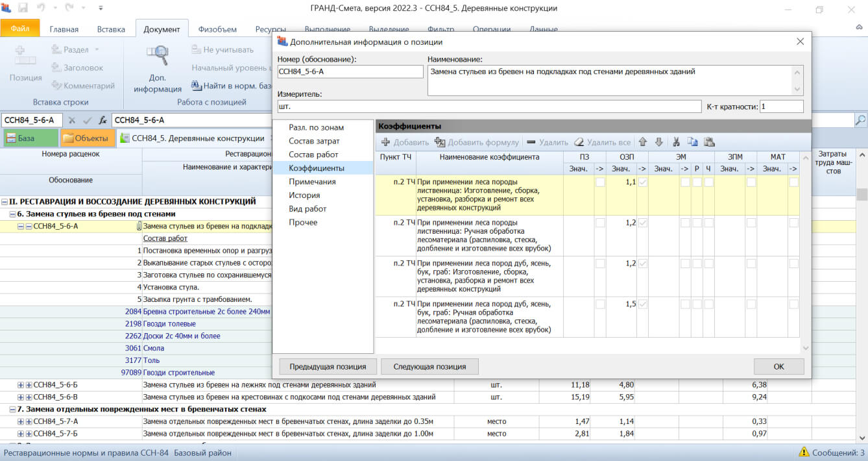
Task: Toggle ОЗП checkbox beside value 1,1
Action: 642,183
